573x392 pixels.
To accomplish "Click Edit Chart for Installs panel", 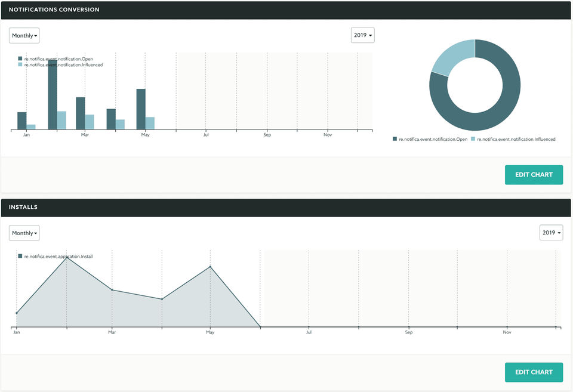I will 534,372.
